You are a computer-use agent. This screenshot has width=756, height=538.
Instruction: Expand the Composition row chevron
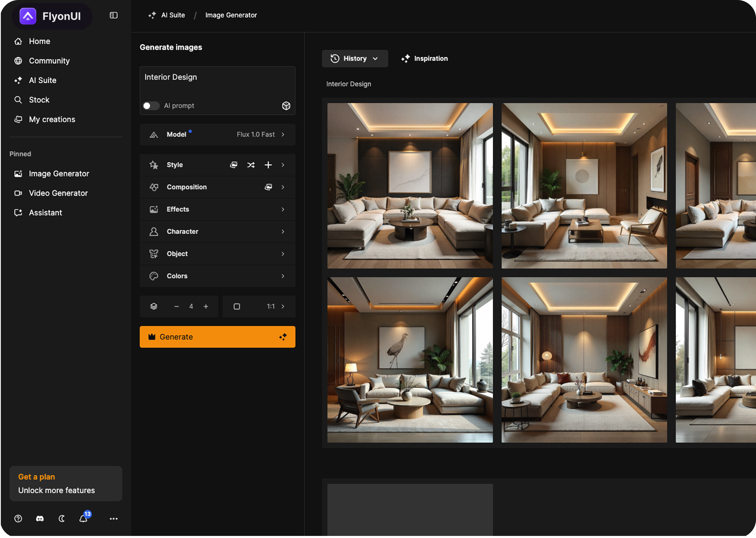coord(283,187)
